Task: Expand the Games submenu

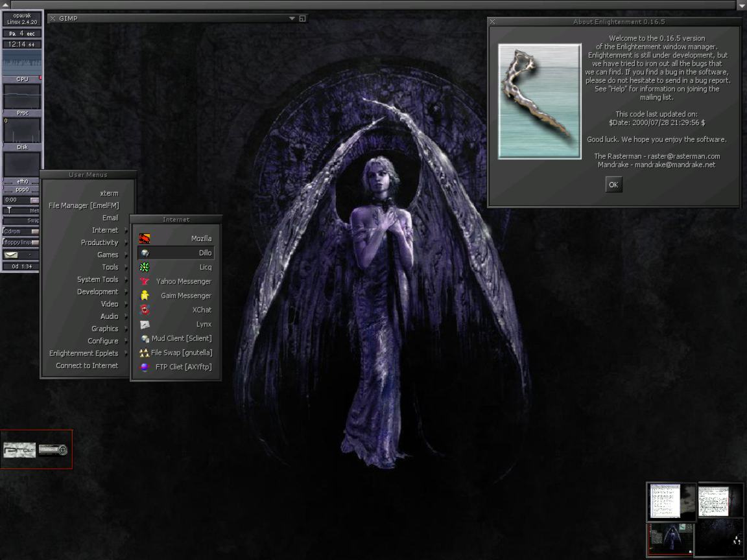Action: [126, 255]
